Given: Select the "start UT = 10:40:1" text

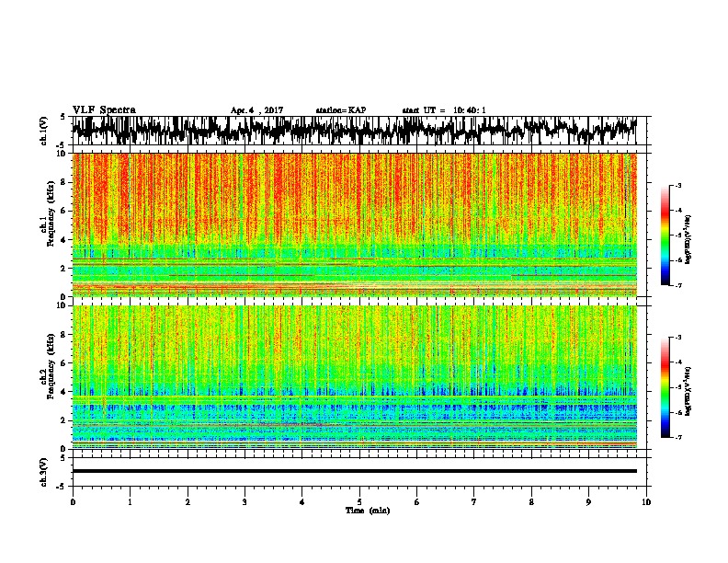Looking at the screenshot, I should 444,110.
